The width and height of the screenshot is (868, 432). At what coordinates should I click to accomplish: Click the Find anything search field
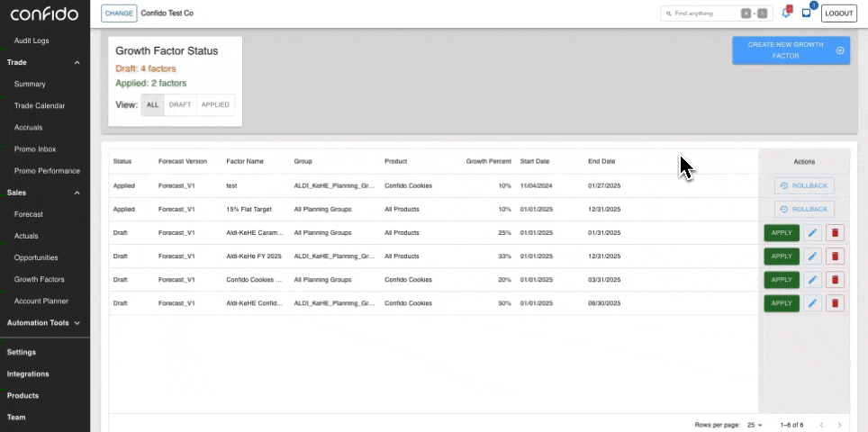coord(717,13)
